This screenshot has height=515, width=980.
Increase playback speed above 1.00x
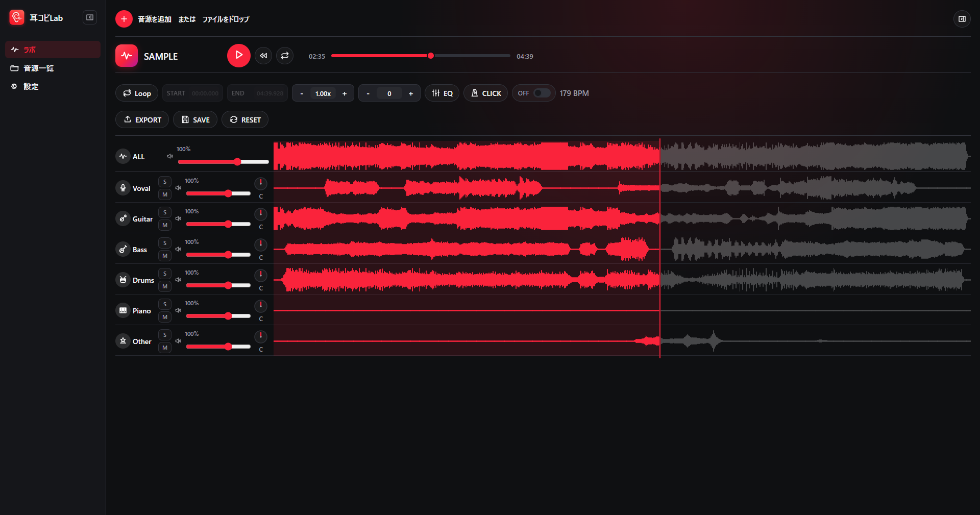(345, 93)
